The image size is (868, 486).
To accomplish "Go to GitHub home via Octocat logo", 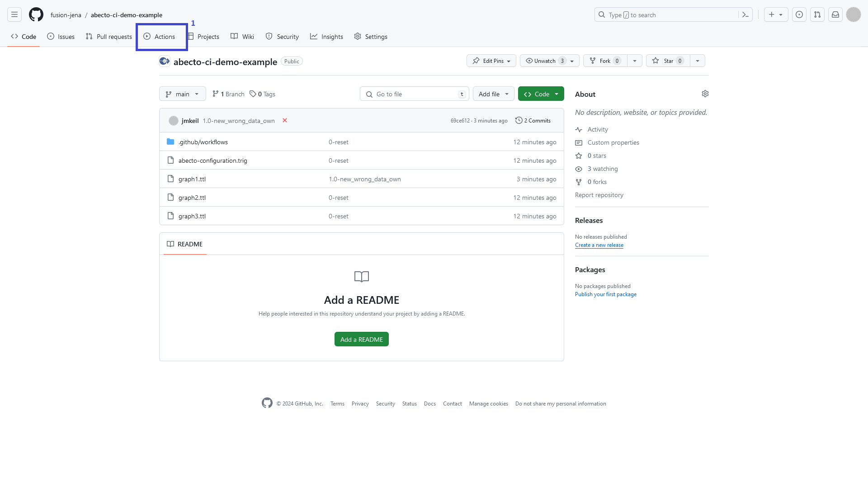I will pos(36,15).
